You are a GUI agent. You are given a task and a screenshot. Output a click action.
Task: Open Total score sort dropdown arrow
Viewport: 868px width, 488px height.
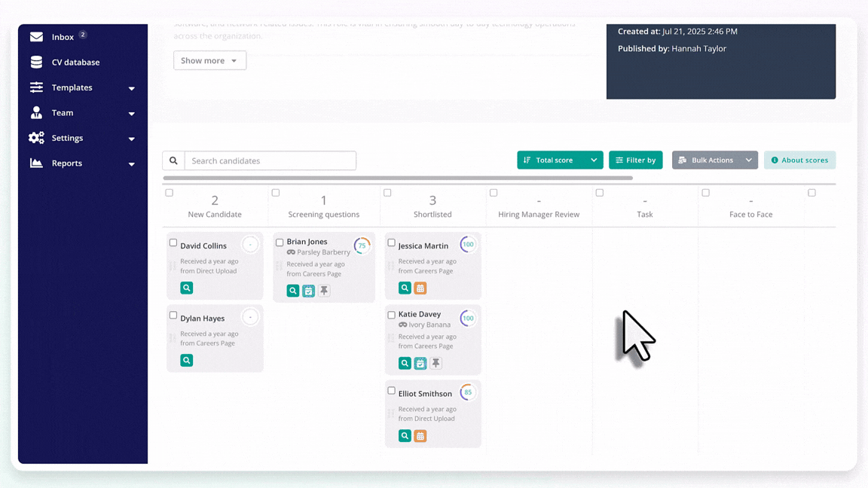594,160
